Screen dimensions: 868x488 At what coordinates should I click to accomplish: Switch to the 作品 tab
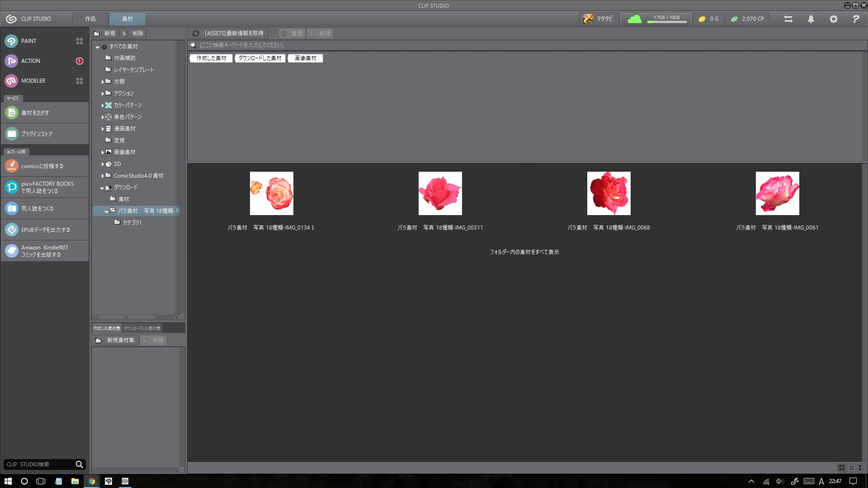pos(90,19)
